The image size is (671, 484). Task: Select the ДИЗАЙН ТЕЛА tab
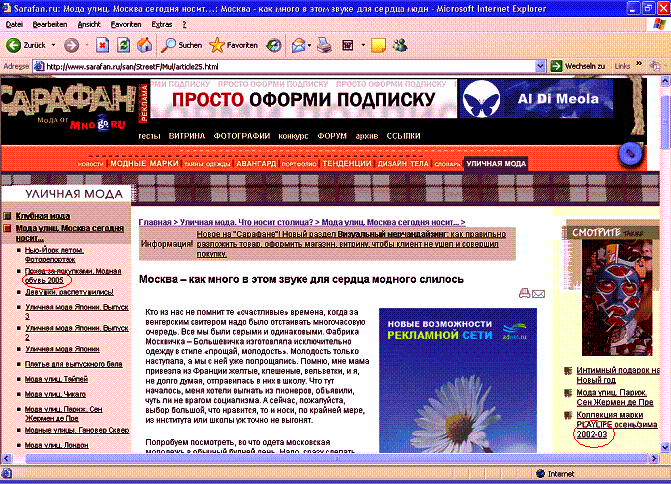pyautogui.click(x=403, y=163)
